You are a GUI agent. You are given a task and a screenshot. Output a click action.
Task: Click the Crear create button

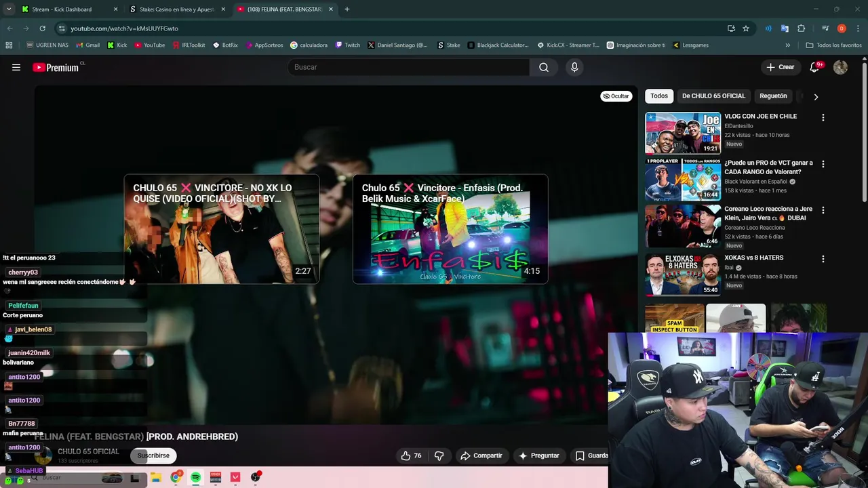(780, 67)
